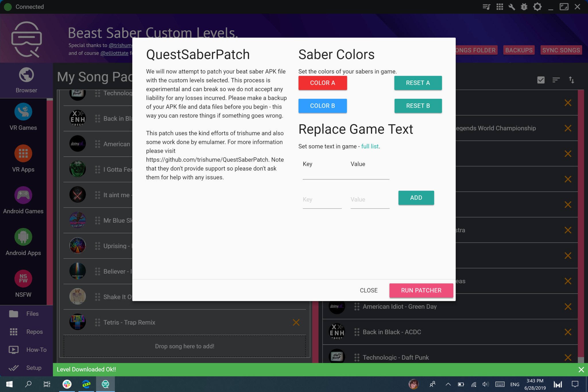The width and height of the screenshot is (588, 392).
Task: Open the settings gear icon in title bar
Action: [x=537, y=7]
